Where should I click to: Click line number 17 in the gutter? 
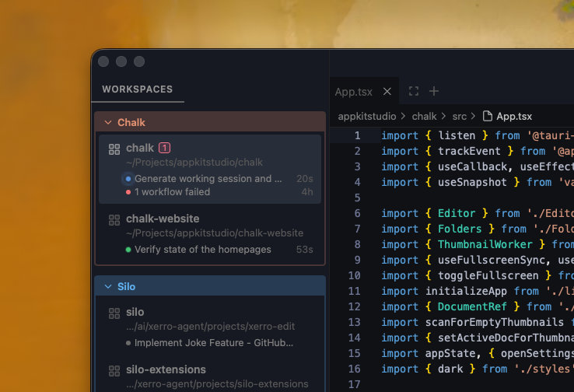355,384
